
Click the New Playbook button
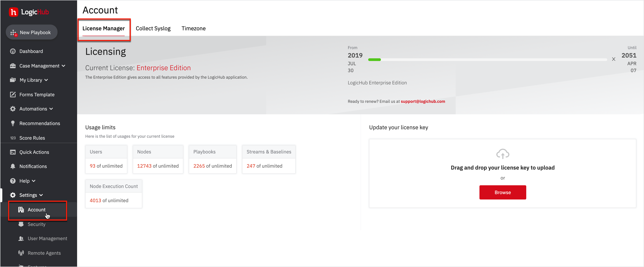tap(31, 32)
